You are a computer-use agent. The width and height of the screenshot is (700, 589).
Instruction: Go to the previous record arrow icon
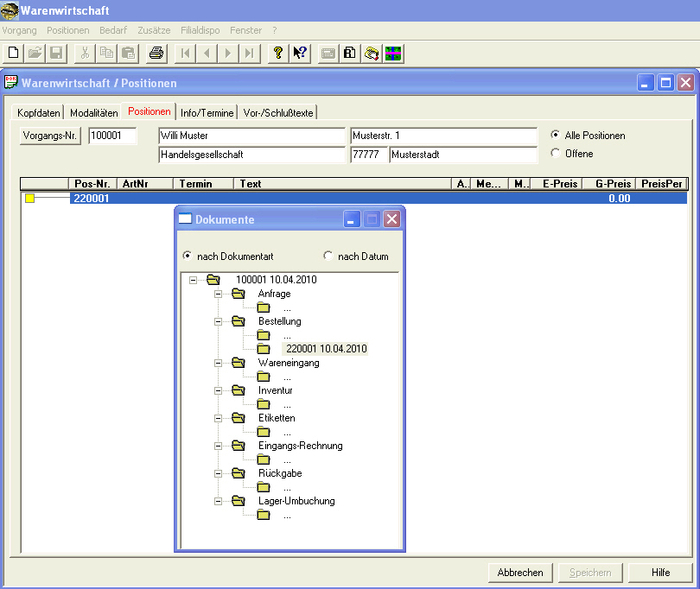[x=207, y=53]
